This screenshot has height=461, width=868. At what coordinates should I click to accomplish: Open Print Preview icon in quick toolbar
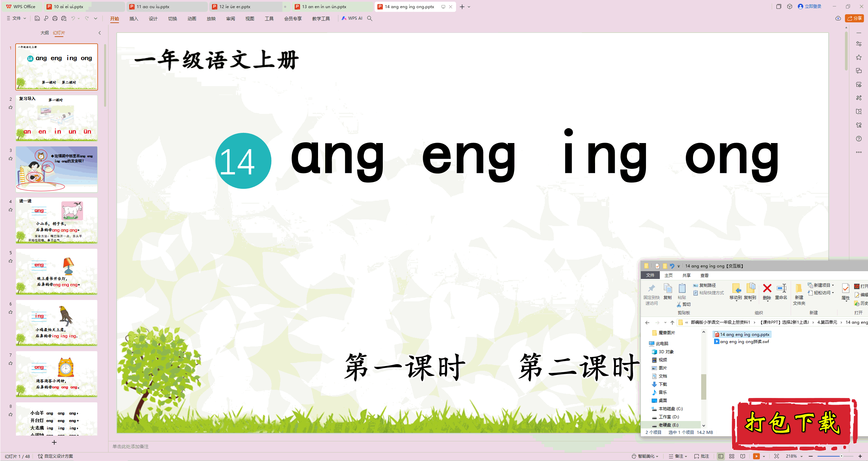point(64,18)
